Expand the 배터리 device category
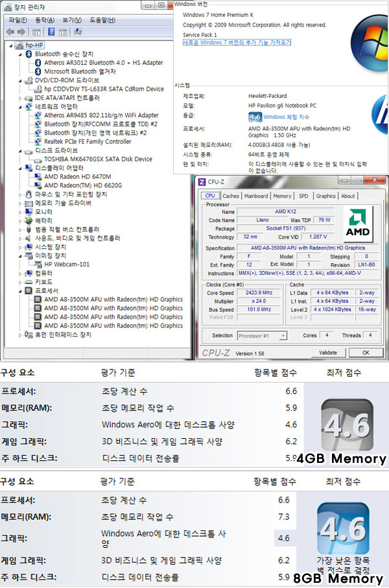Image resolution: width=389 pixels, height=588 pixels. (x=21, y=220)
